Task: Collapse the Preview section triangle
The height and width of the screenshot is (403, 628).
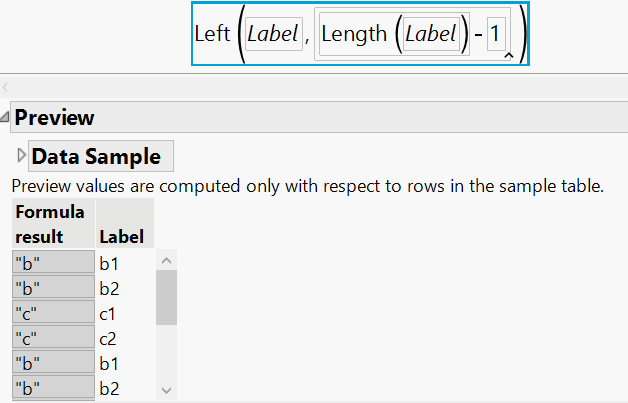Action: (x=6, y=118)
